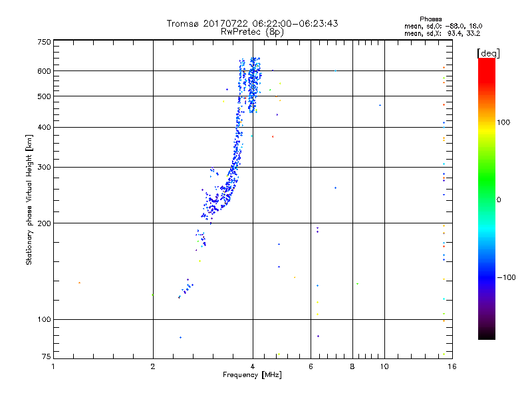
Task: Click the '75' y-axis tick label
Action: [x=46, y=356]
